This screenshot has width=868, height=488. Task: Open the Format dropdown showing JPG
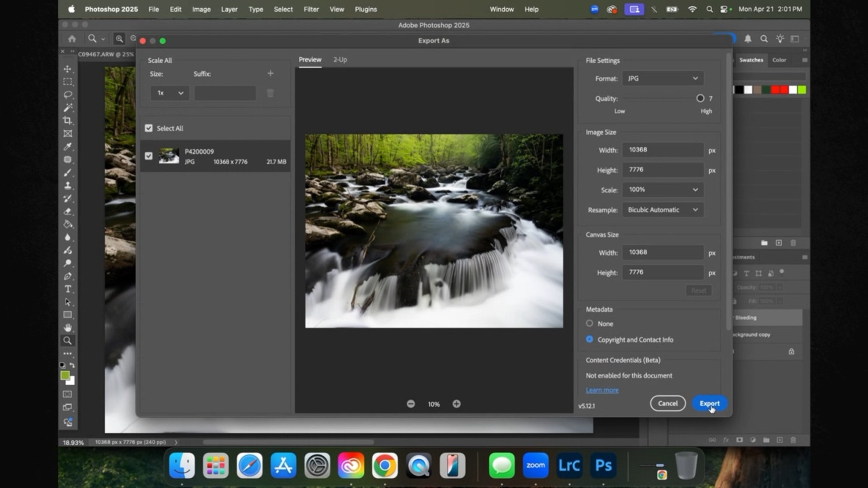[x=662, y=78]
